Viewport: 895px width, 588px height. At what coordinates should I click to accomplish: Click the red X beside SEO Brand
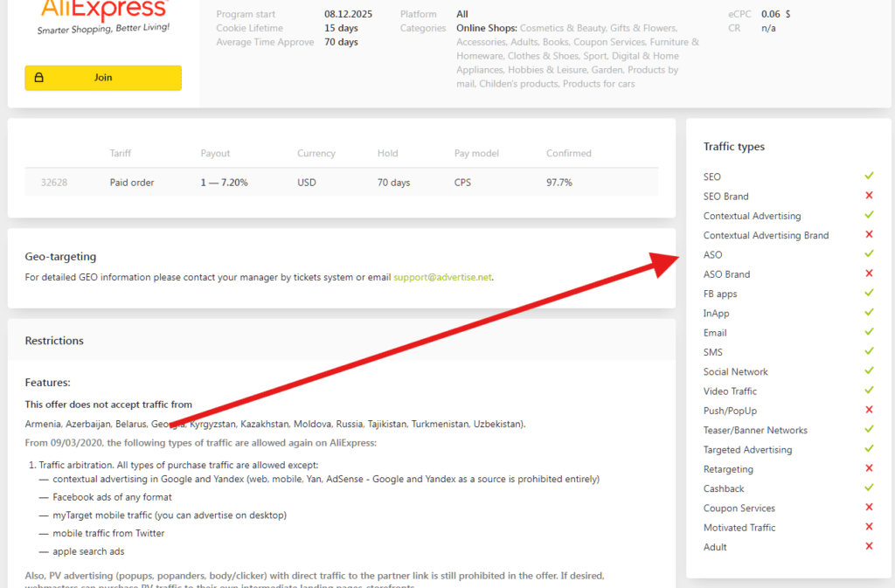pos(869,196)
